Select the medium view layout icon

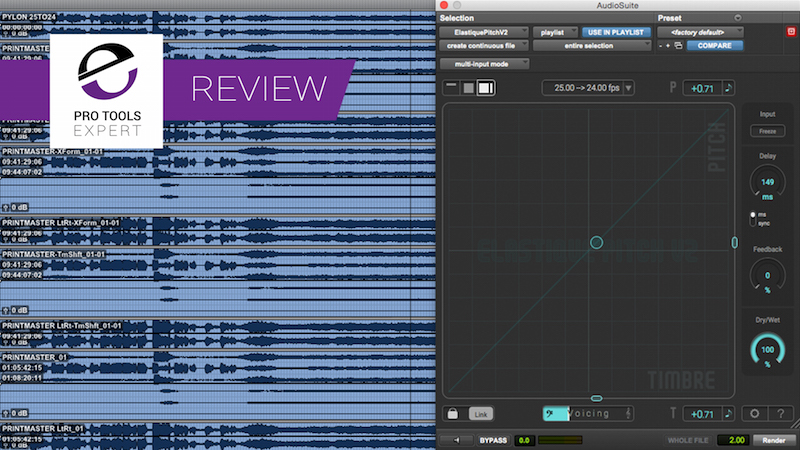point(468,88)
